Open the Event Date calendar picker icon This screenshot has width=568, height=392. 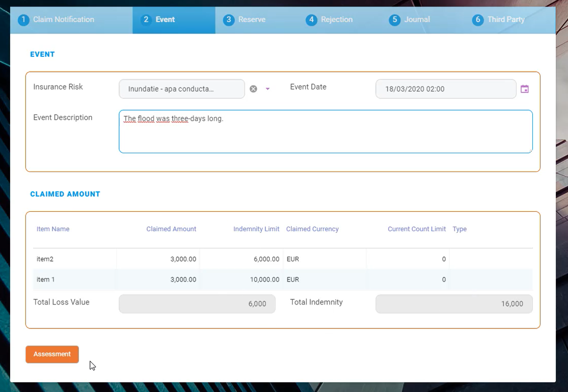[x=524, y=89]
